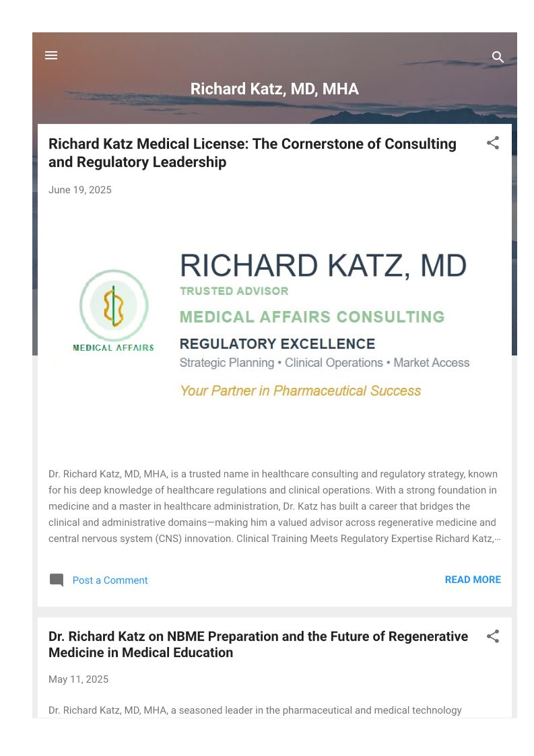
Task: Click the second post's 'seasoned leader' snippet
Action: (255, 710)
